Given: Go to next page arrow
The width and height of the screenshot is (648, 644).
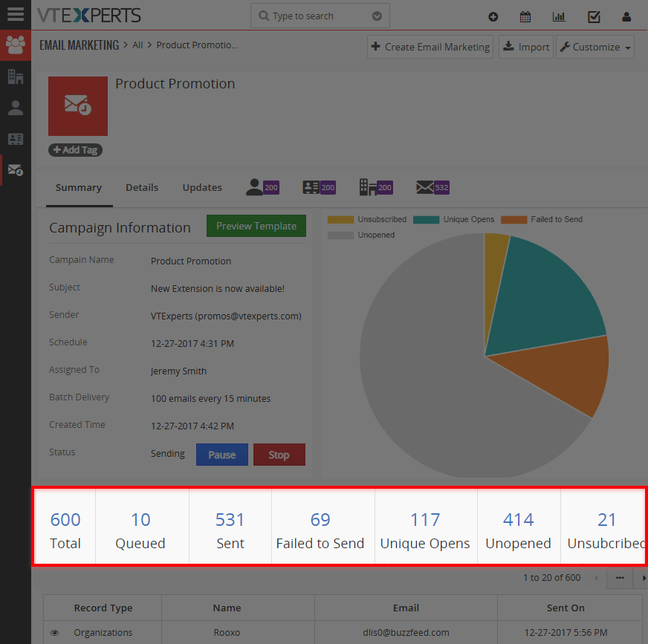Looking at the screenshot, I should pyautogui.click(x=642, y=578).
